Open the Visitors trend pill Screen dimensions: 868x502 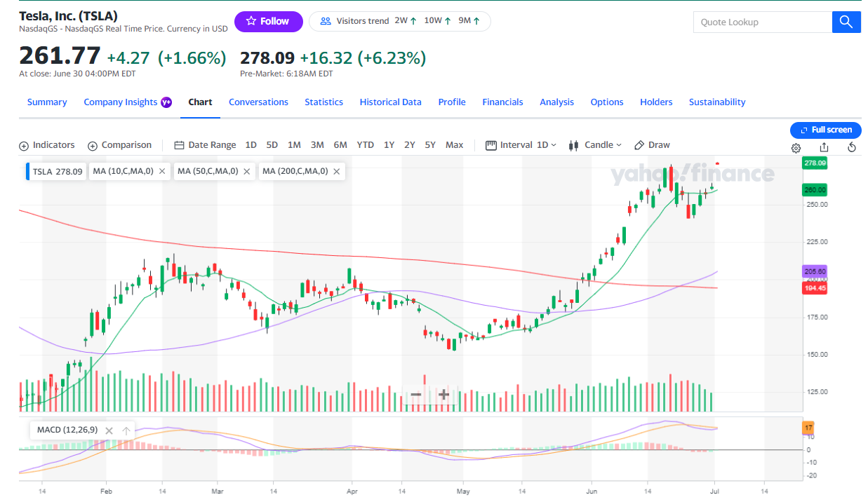coord(400,21)
